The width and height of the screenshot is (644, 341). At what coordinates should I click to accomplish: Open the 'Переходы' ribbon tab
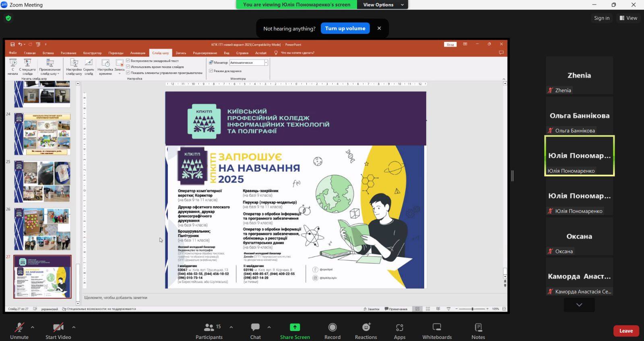[x=116, y=53]
